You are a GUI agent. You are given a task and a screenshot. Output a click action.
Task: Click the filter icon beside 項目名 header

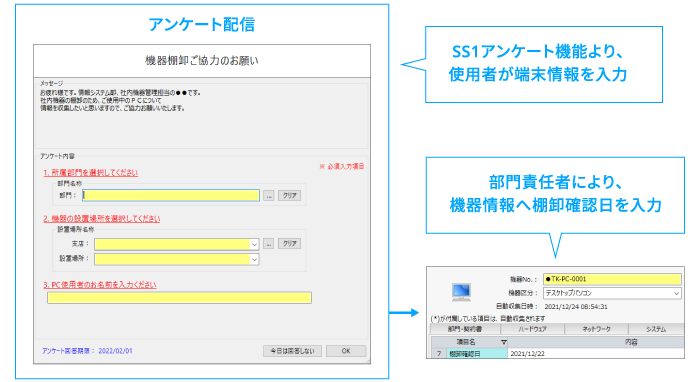(x=504, y=342)
